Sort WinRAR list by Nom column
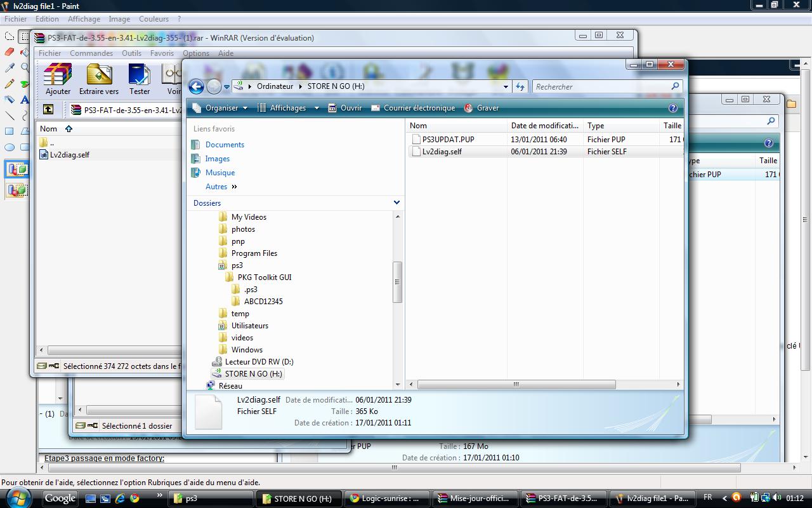 coord(49,128)
